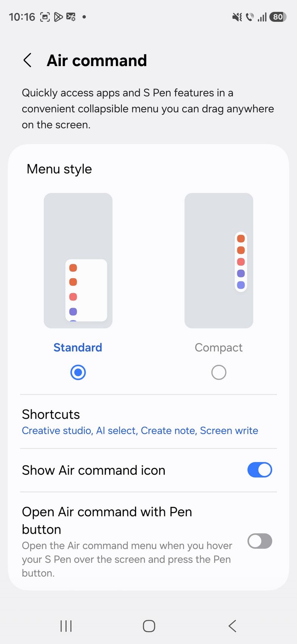Tap the back arrow beside Air command
The height and width of the screenshot is (644, 297).
pos(27,60)
